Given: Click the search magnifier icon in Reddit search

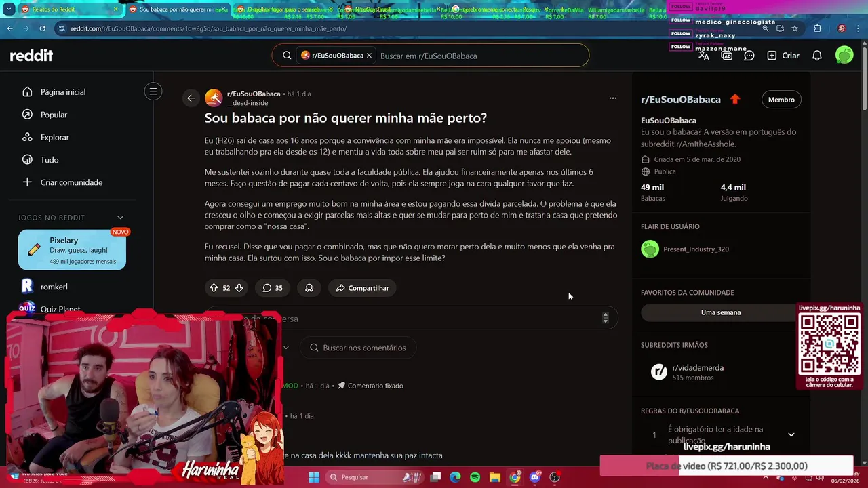Looking at the screenshot, I should (x=287, y=56).
